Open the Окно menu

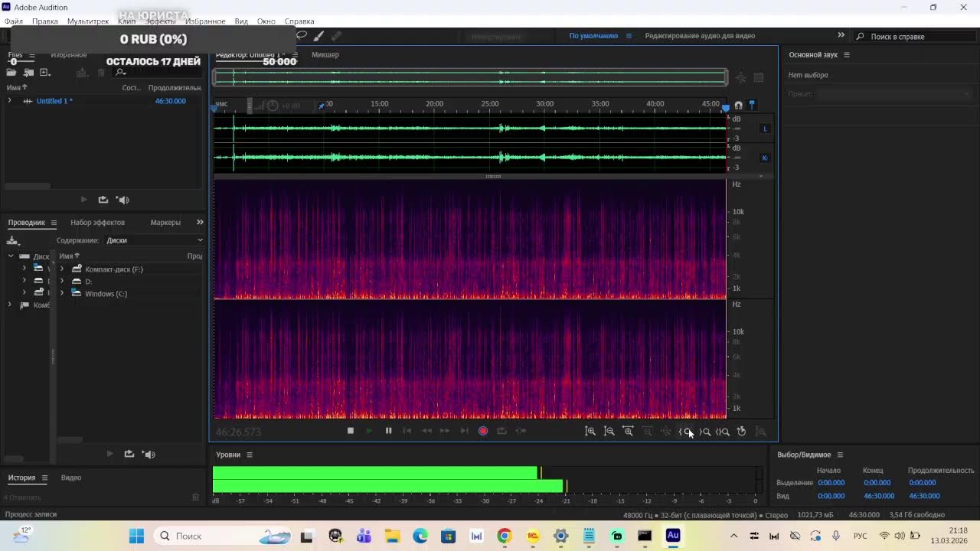[x=266, y=21]
